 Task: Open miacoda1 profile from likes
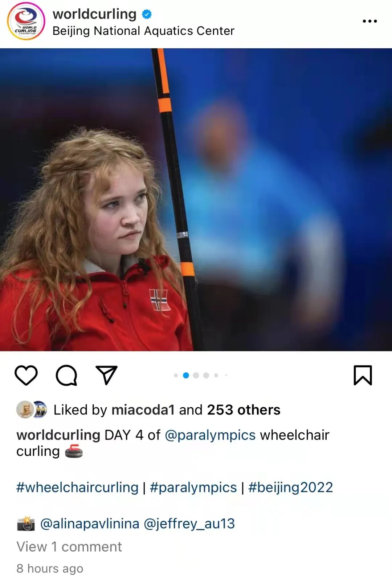[x=143, y=410]
